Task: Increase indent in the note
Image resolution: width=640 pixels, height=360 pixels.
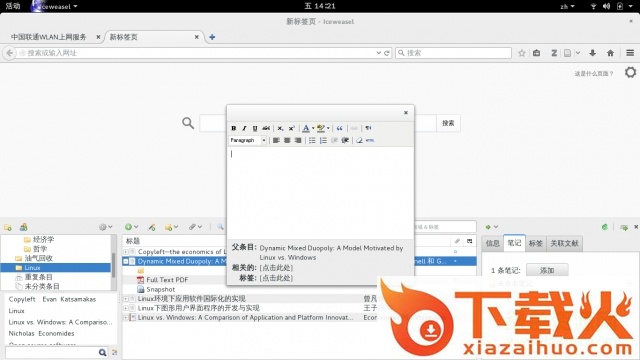Action: coord(345,140)
